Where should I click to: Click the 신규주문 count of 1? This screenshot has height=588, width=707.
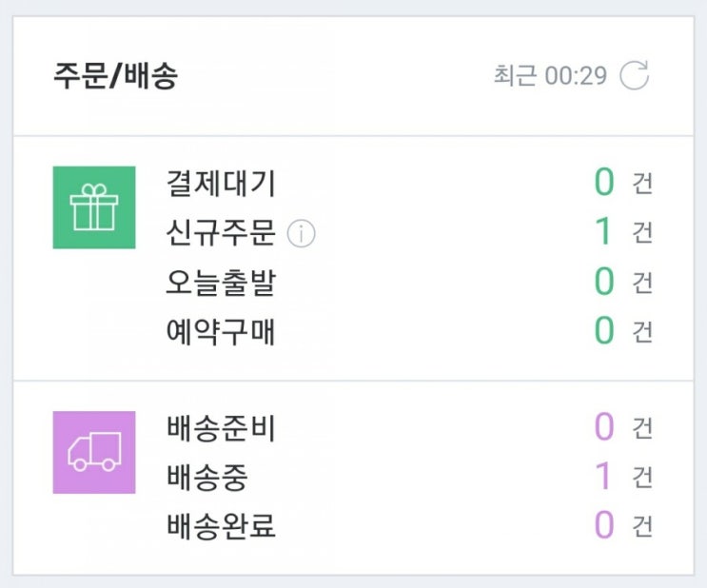[x=602, y=232]
